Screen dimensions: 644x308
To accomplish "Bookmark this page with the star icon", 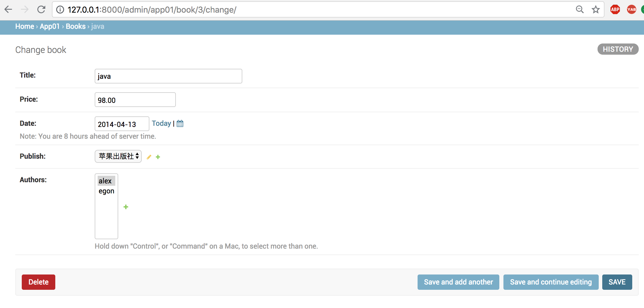I will [595, 10].
